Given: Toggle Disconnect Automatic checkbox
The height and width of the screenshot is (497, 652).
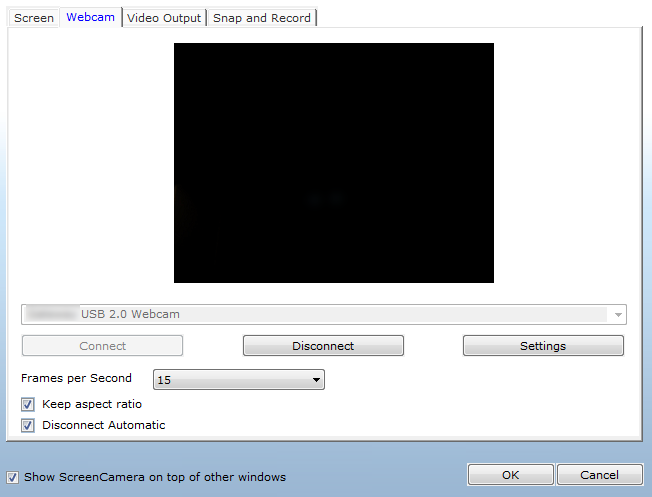Looking at the screenshot, I should click(28, 425).
